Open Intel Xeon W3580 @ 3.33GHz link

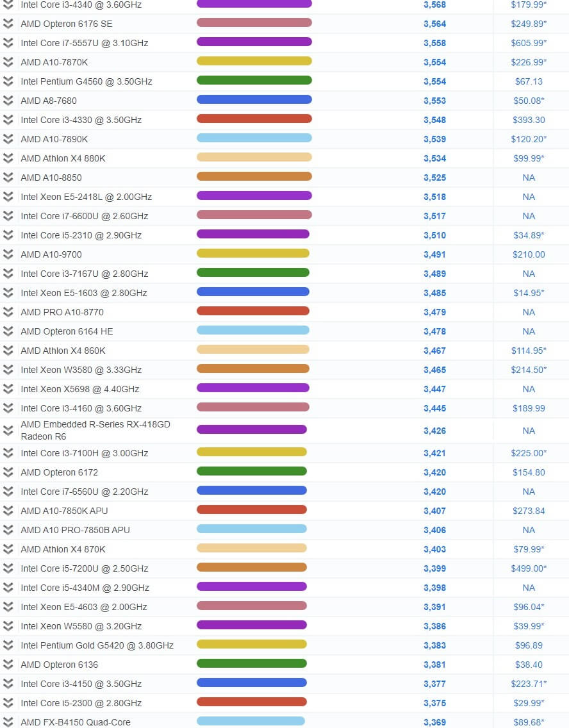[81, 370]
